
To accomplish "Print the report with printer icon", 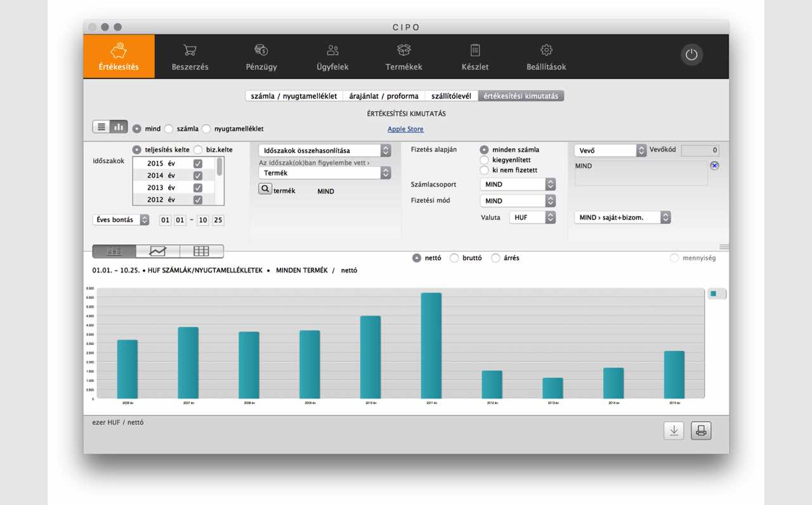I will point(701,431).
